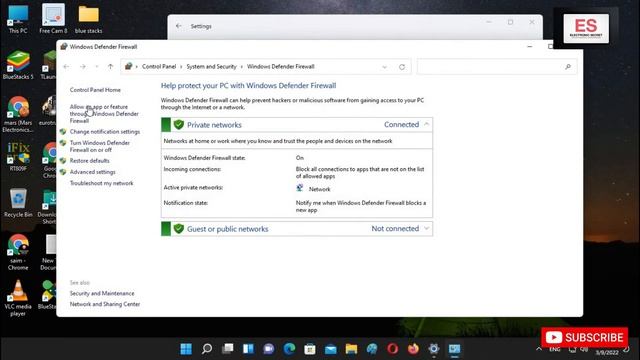Launch Microsoft Edge from taskbar
The width and height of the screenshot is (640, 360).
point(289,349)
